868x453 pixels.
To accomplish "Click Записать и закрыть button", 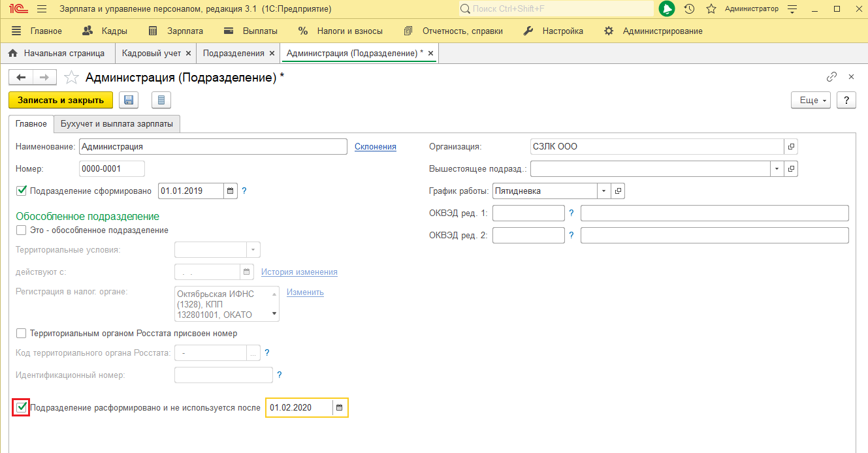I will click(x=61, y=100).
